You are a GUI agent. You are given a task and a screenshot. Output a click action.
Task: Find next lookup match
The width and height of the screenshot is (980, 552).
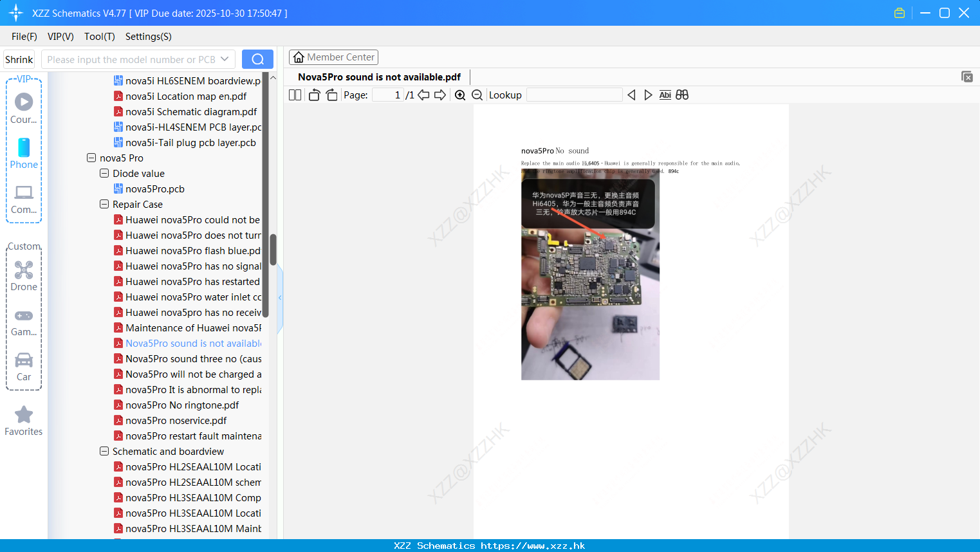point(648,95)
